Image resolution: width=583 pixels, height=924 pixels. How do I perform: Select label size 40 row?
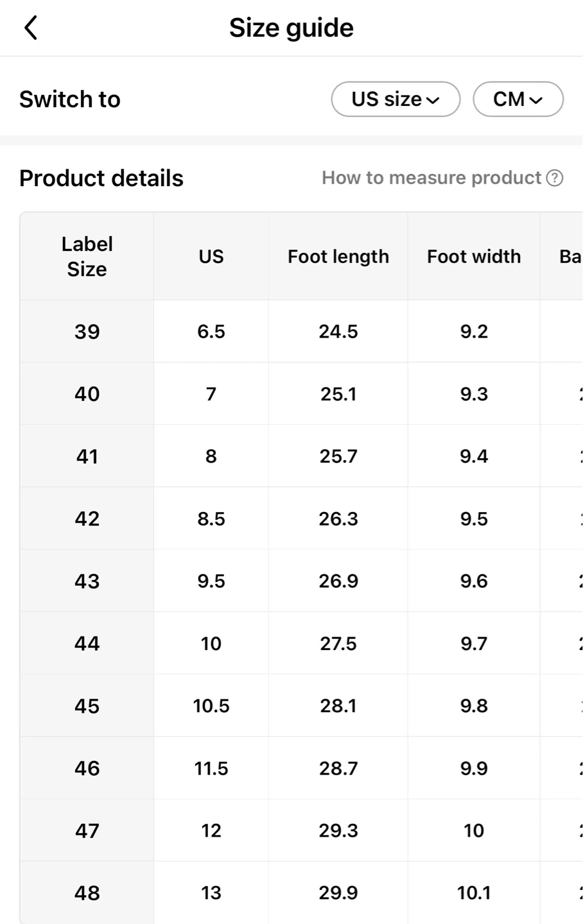pos(87,394)
